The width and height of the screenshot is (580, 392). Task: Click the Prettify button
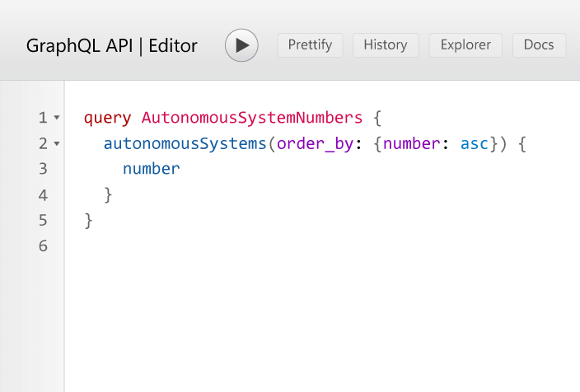[x=310, y=45]
